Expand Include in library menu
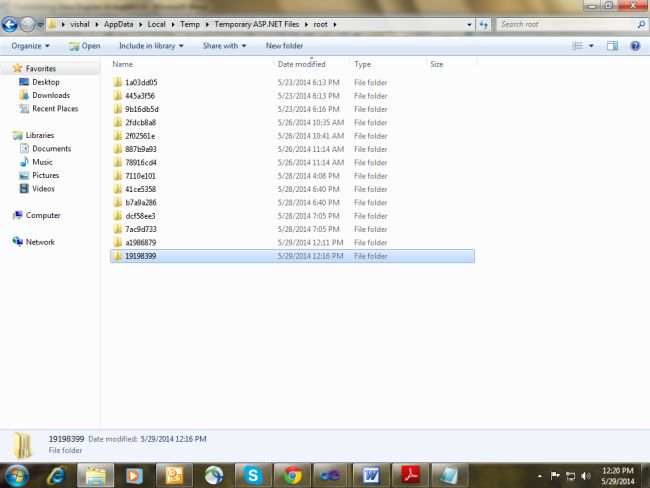The height and width of the screenshot is (488, 650). tap(151, 46)
